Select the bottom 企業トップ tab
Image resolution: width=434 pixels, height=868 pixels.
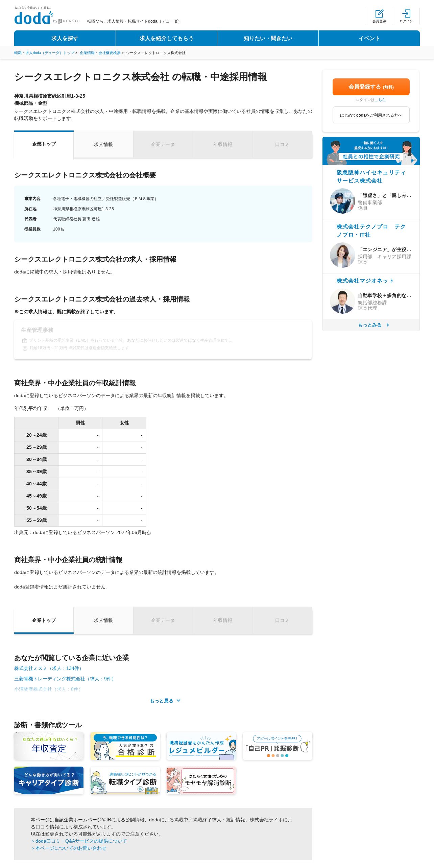click(44, 620)
